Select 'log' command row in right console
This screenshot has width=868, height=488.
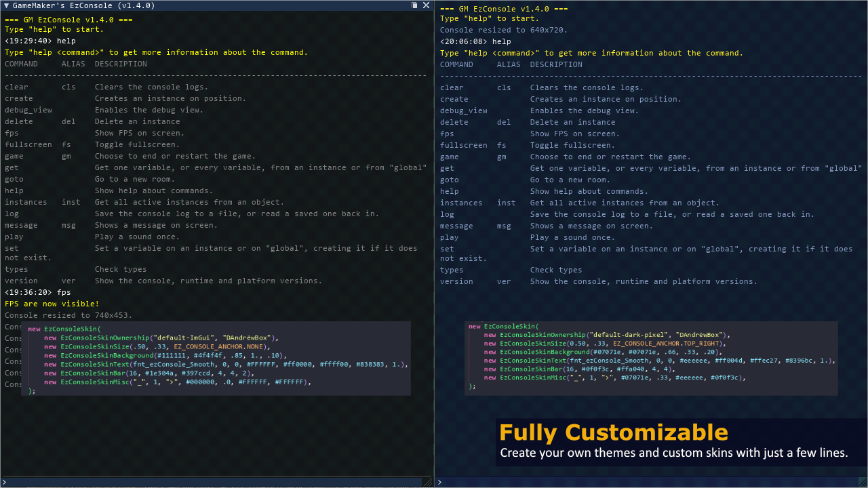pos(627,214)
